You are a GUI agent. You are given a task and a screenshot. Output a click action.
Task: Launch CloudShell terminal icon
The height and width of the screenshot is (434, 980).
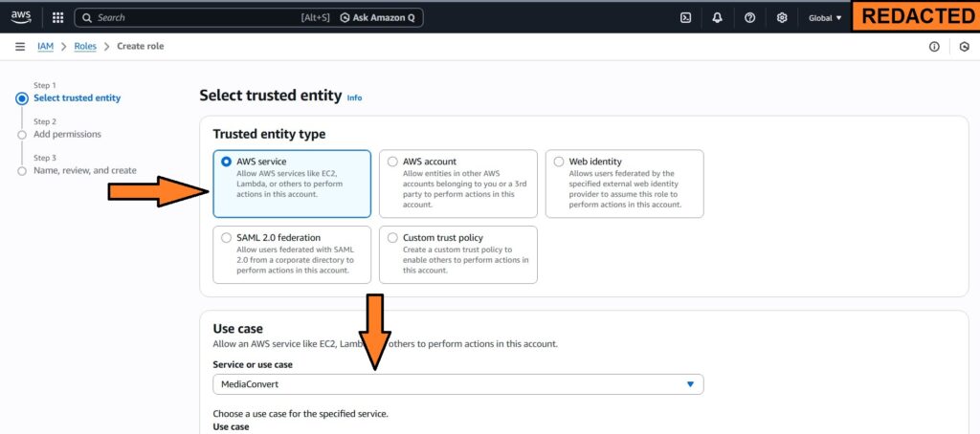point(685,17)
